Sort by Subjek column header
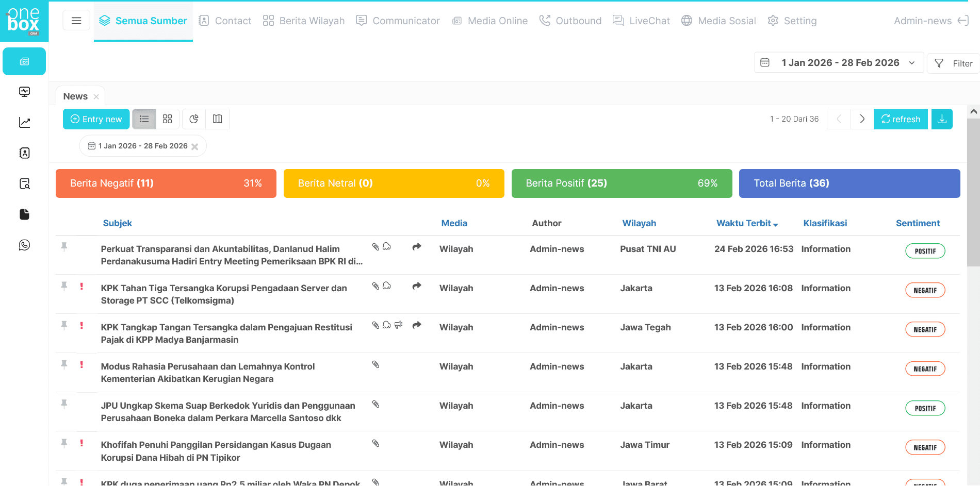 (x=118, y=223)
